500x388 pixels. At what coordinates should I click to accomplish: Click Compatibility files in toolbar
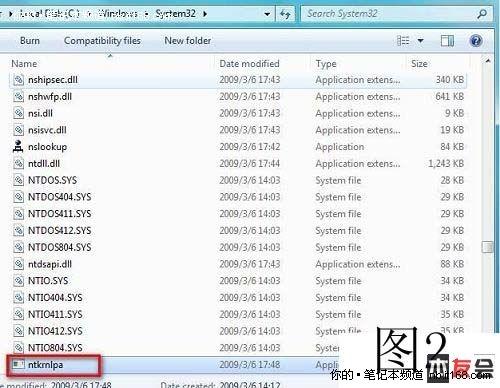point(102,41)
